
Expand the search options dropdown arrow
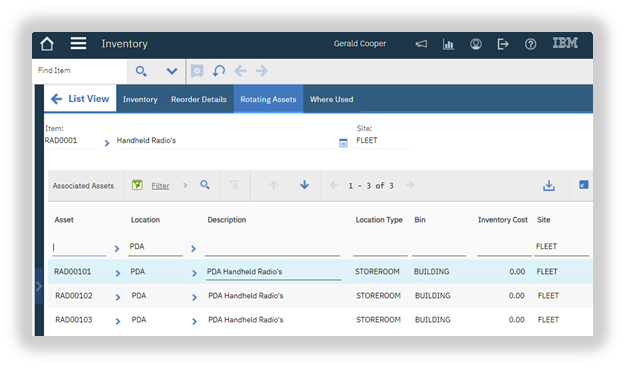tap(172, 71)
